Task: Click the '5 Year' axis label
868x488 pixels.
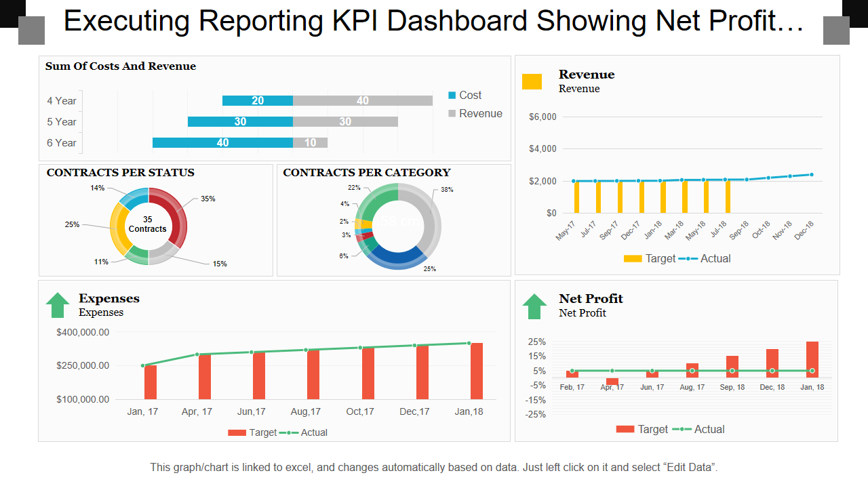Action: pos(62,122)
